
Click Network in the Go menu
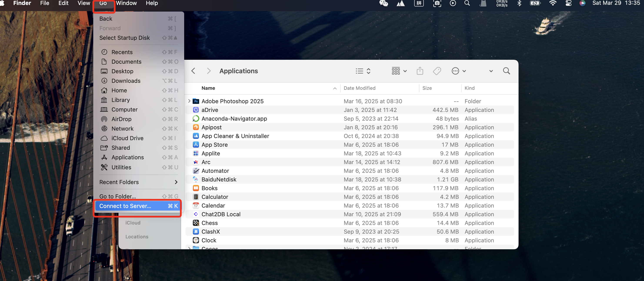[138, 129]
